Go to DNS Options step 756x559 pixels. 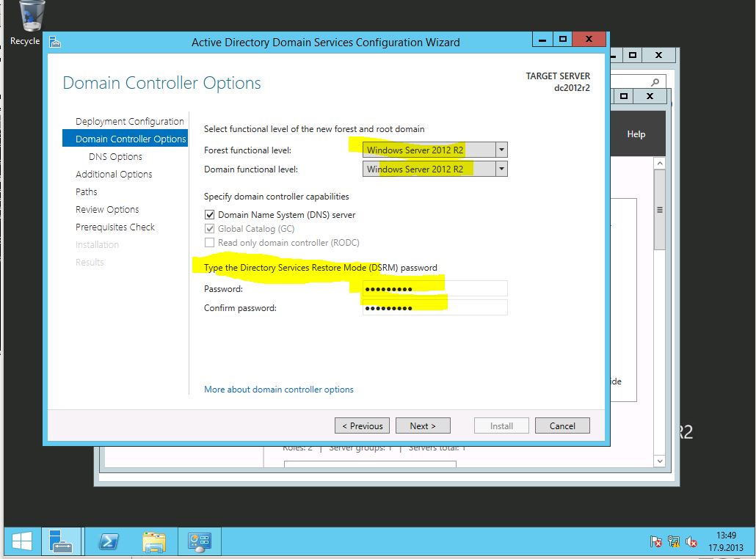click(x=115, y=156)
